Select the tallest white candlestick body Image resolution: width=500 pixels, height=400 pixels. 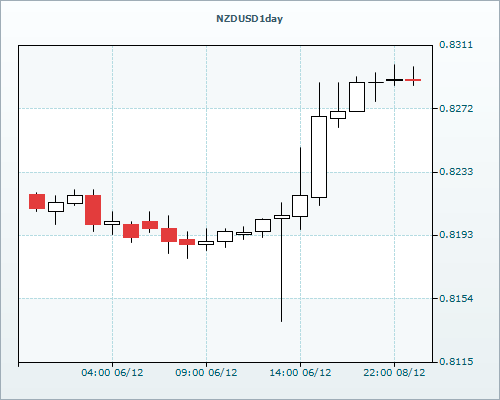(319, 157)
